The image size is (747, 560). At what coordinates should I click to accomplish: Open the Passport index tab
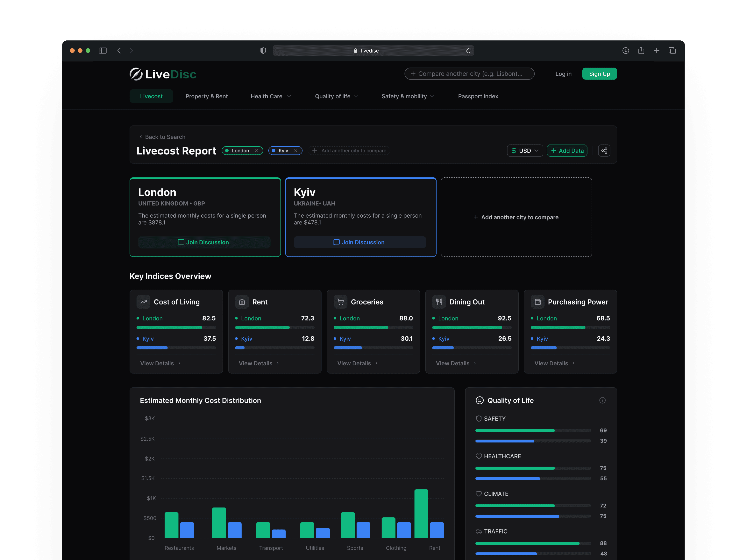(x=478, y=96)
